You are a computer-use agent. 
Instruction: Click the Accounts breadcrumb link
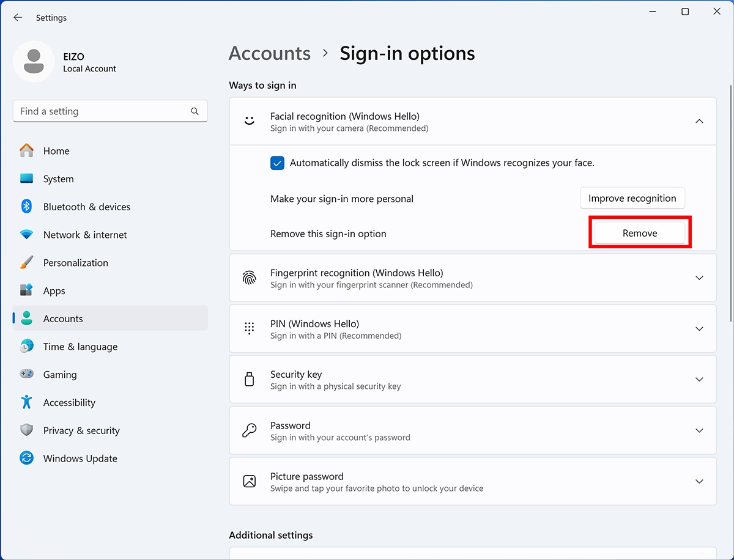[270, 53]
